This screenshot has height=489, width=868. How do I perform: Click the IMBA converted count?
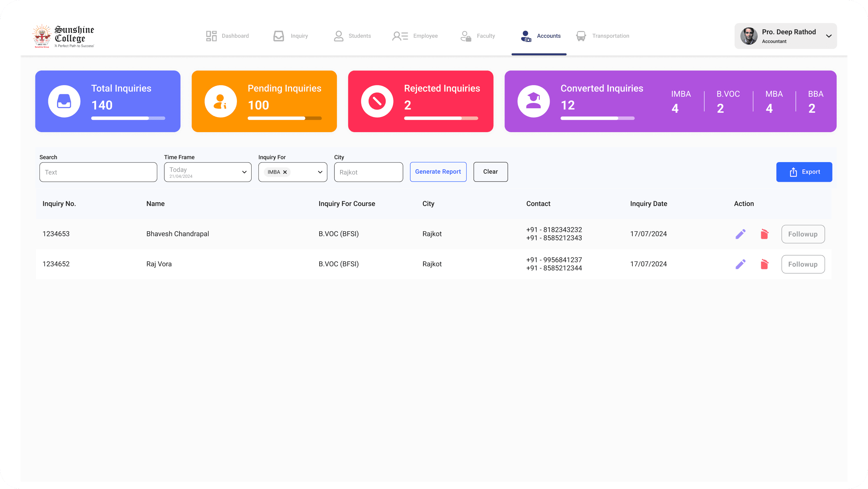675,109
